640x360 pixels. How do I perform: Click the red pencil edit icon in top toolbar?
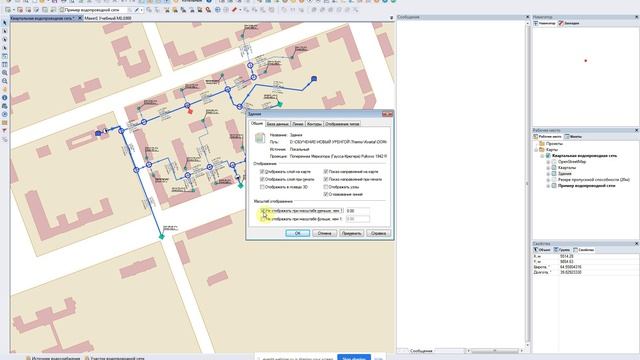tap(235, 9)
